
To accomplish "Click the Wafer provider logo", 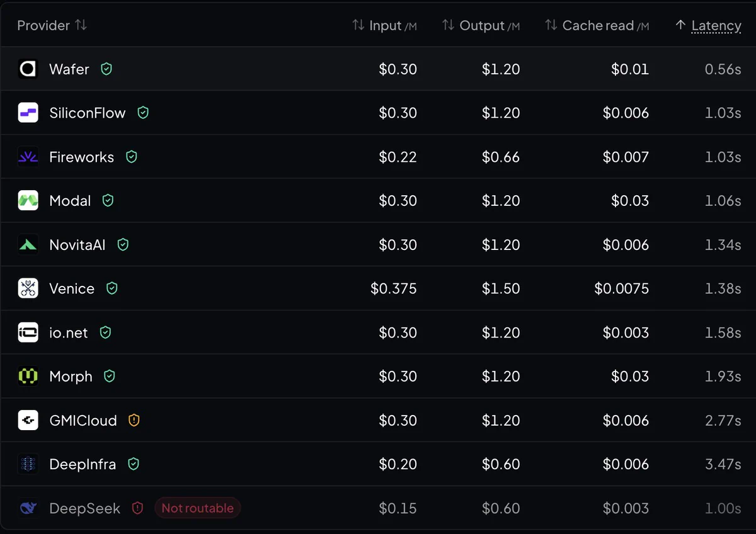I will pyautogui.click(x=28, y=69).
